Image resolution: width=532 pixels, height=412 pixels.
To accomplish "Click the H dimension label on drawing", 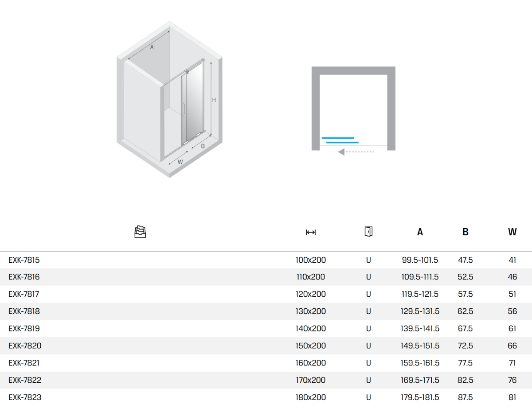I will 214,100.
